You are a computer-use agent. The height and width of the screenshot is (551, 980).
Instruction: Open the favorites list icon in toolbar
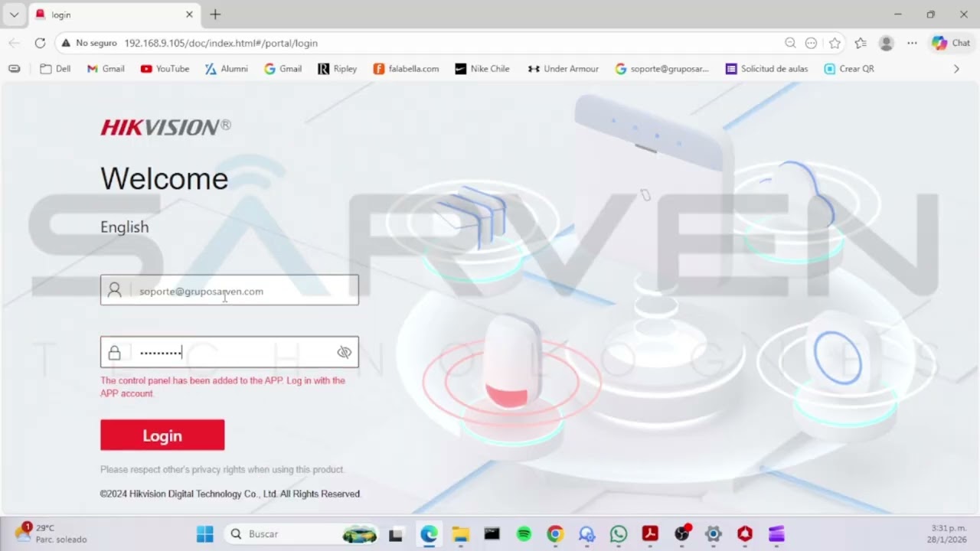(x=861, y=43)
